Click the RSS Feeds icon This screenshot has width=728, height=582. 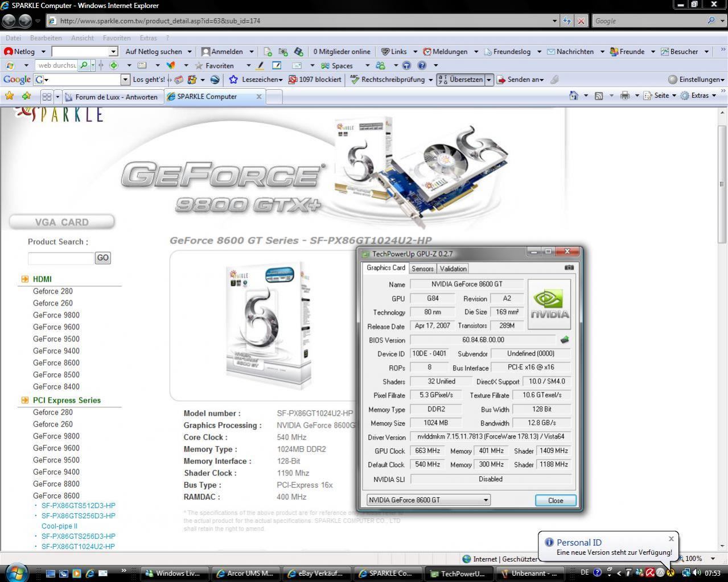coord(599,96)
